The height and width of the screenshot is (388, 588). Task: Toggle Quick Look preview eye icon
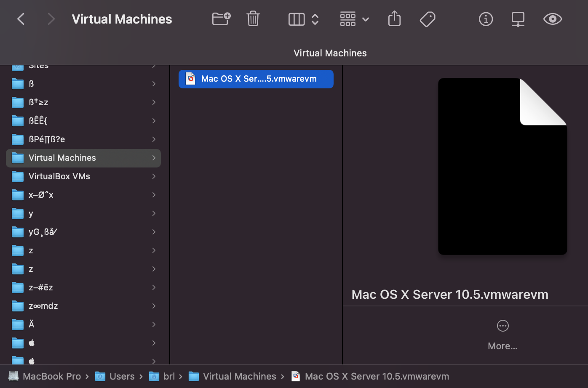552,19
